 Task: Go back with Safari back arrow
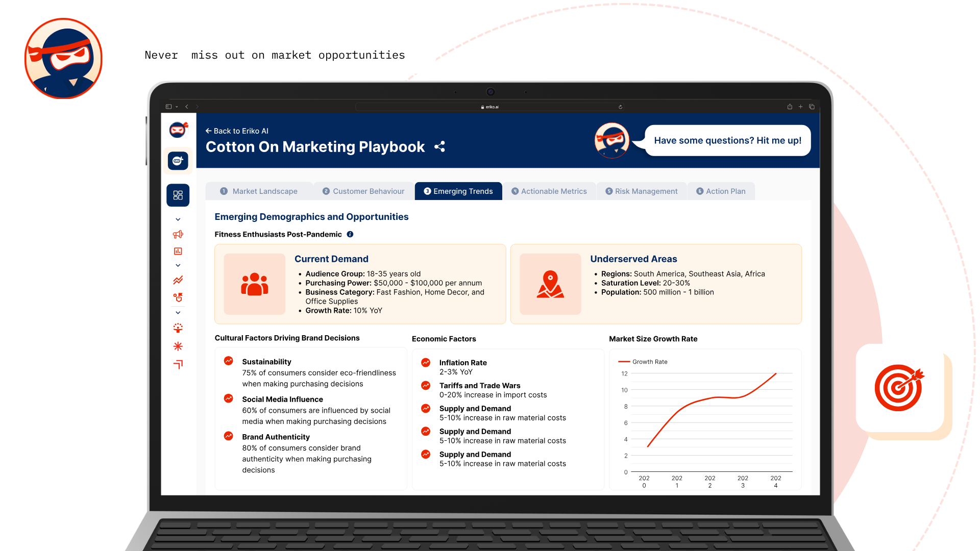click(187, 107)
